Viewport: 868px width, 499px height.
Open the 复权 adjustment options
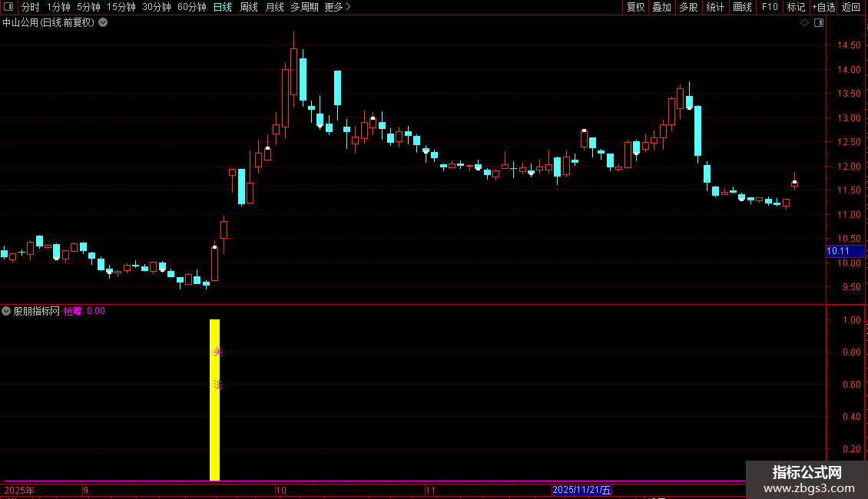tap(635, 7)
